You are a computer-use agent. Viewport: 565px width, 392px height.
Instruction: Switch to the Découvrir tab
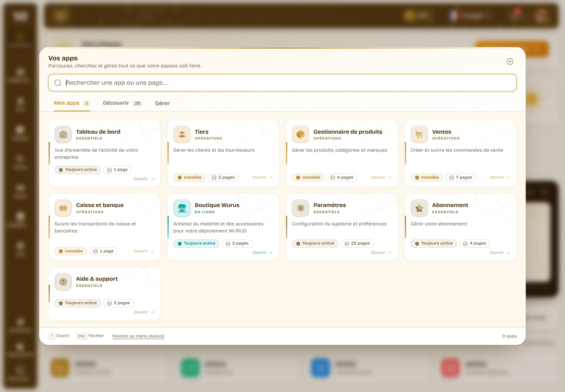pos(123,103)
